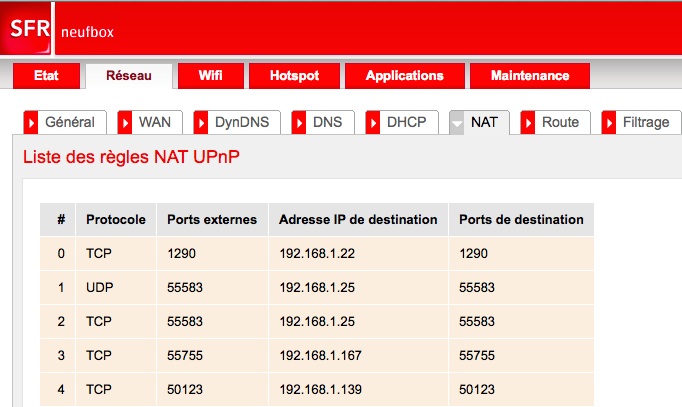Click the grey arrow icon beside NAT
This screenshot has height=407, width=682.
coord(457,122)
